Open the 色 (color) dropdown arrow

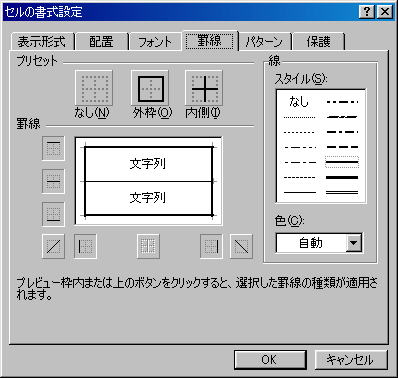[x=354, y=243]
